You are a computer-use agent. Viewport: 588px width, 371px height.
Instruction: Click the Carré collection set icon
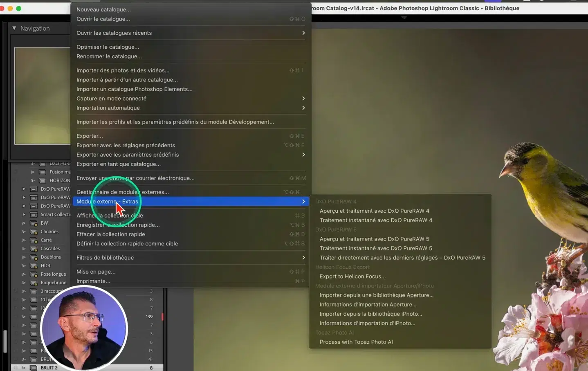coord(34,240)
